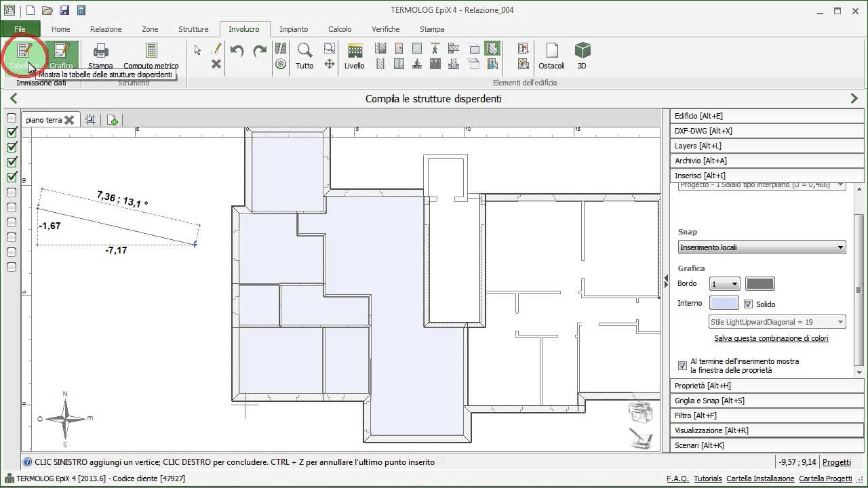Viewport: 868px width, 488px height.
Task: Switch to the Relazione ribbon tab
Action: pos(106,29)
